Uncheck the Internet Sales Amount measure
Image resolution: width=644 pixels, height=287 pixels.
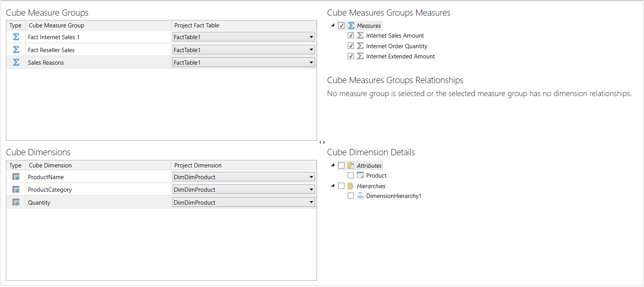351,35
